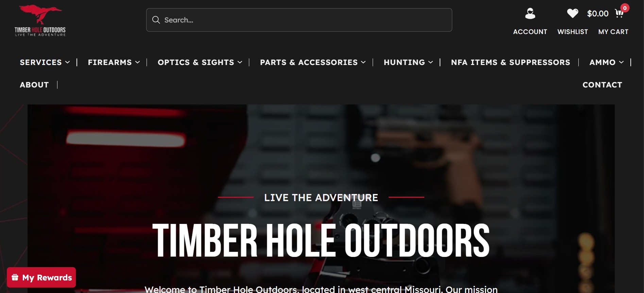Open the Parts & Accessories menu
644x293 pixels.
point(309,62)
